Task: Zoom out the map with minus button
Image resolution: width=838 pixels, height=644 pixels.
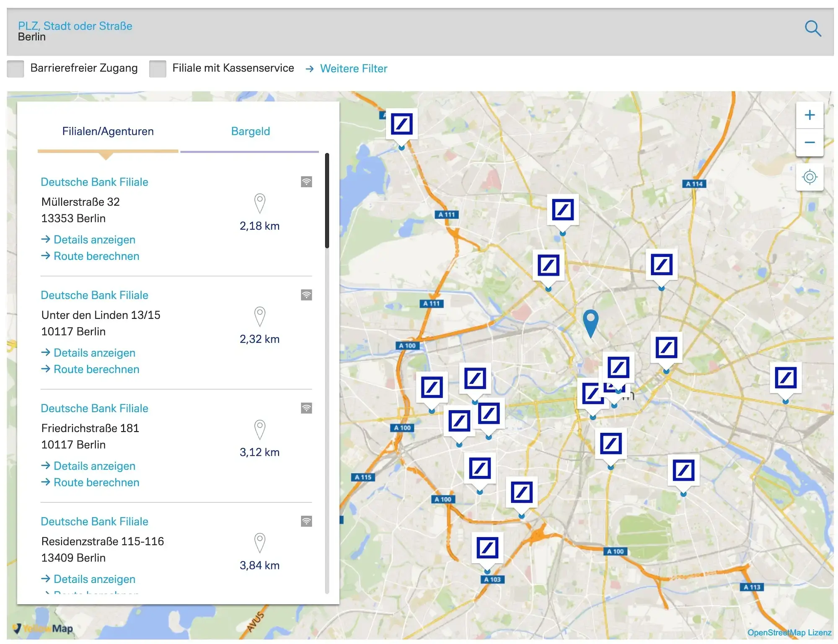Action: pos(810,142)
